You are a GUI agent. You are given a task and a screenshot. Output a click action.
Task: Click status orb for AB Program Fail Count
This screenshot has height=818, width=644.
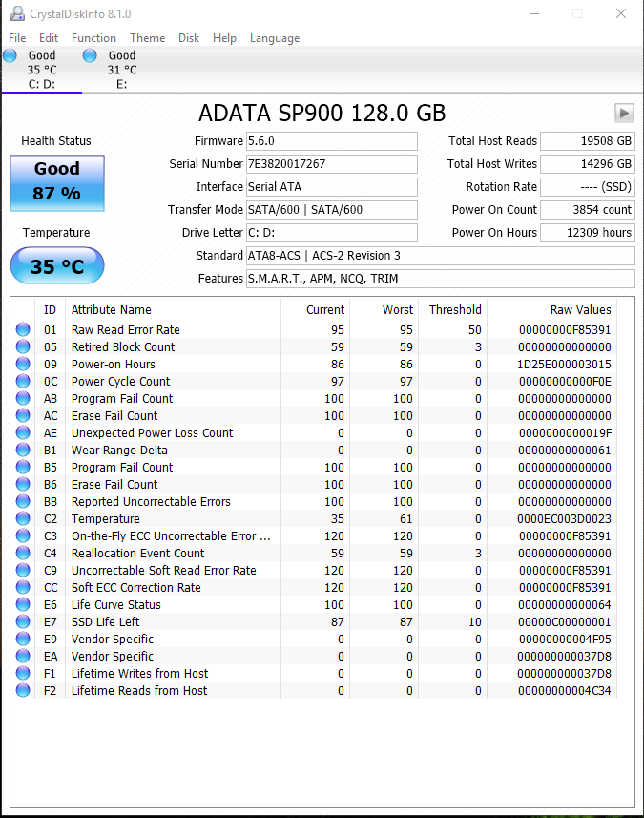click(x=23, y=398)
